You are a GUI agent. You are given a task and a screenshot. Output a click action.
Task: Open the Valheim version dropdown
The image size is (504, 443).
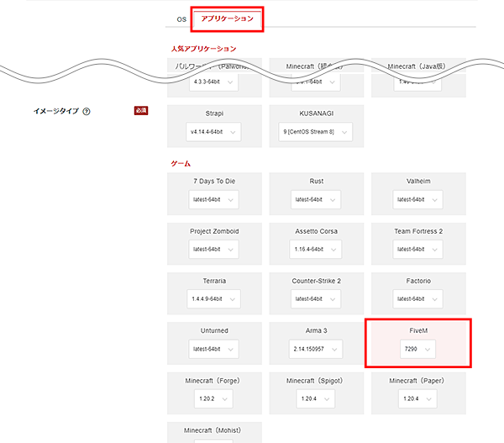tap(417, 199)
